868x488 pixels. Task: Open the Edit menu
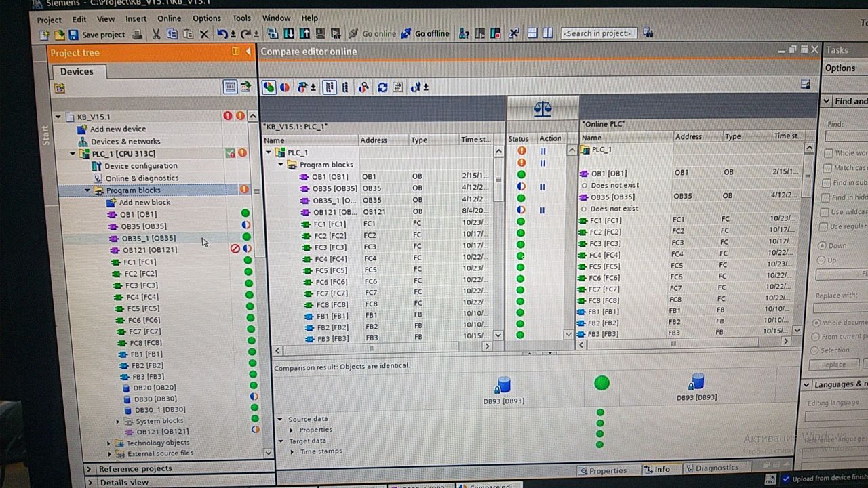tap(79, 19)
